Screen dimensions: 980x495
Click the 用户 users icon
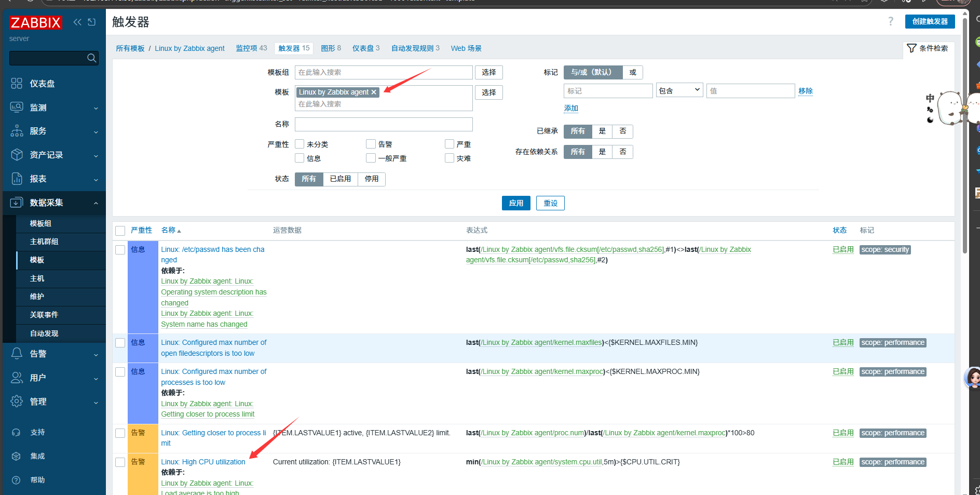(x=17, y=378)
